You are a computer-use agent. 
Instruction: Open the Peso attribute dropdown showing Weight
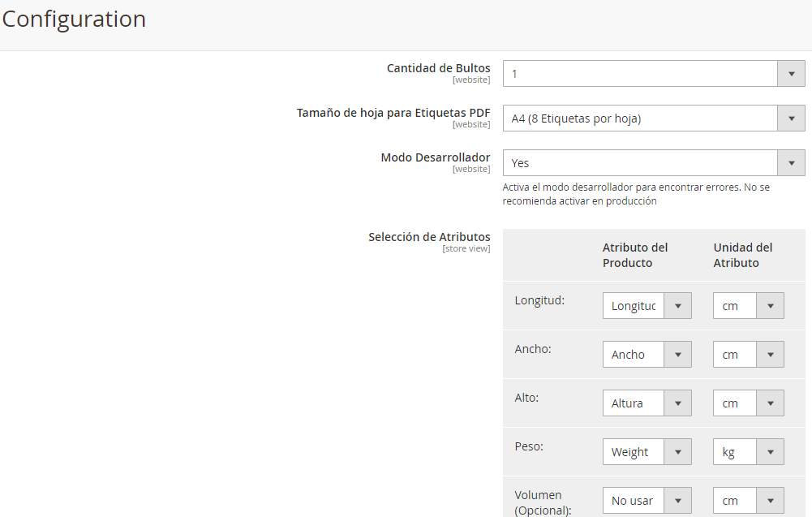click(x=647, y=452)
